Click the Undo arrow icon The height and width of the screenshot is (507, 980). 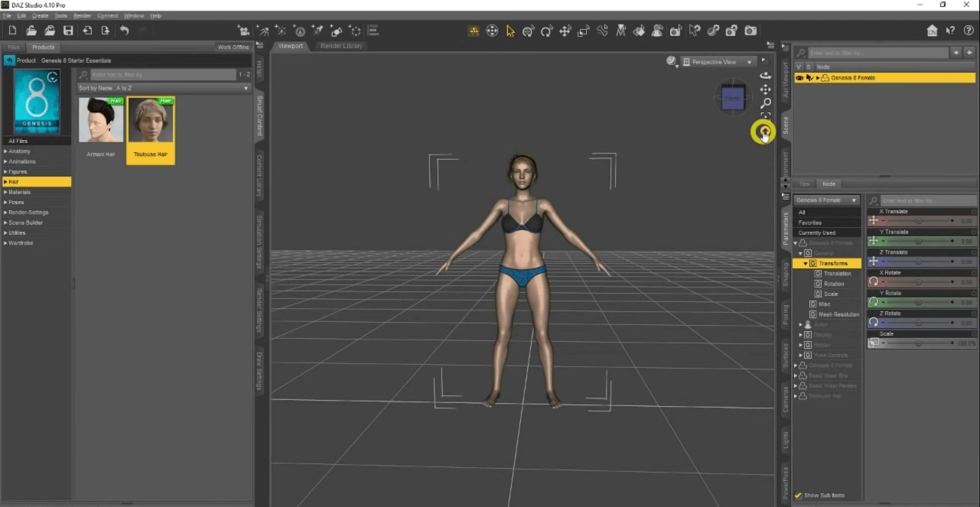124,31
